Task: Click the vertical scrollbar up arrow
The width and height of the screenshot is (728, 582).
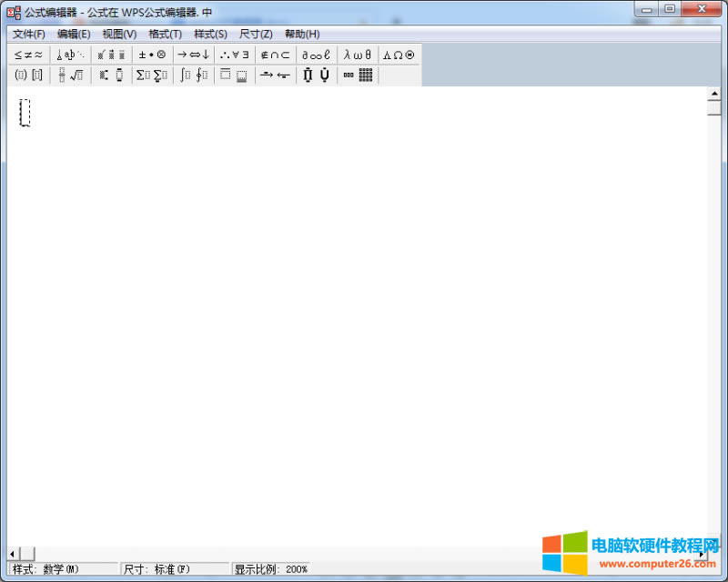Action: (x=714, y=94)
